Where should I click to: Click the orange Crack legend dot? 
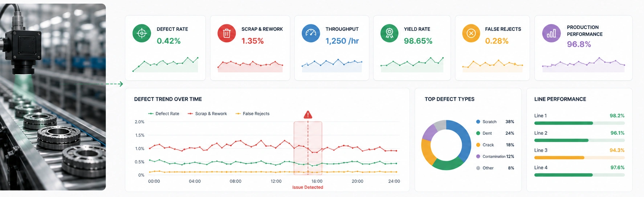(x=478, y=145)
